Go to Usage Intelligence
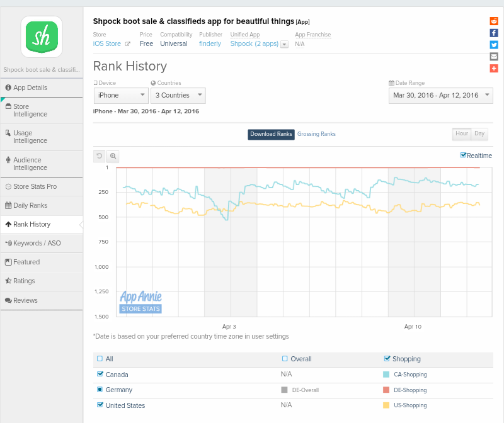This screenshot has height=423, width=504. [x=42, y=137]
